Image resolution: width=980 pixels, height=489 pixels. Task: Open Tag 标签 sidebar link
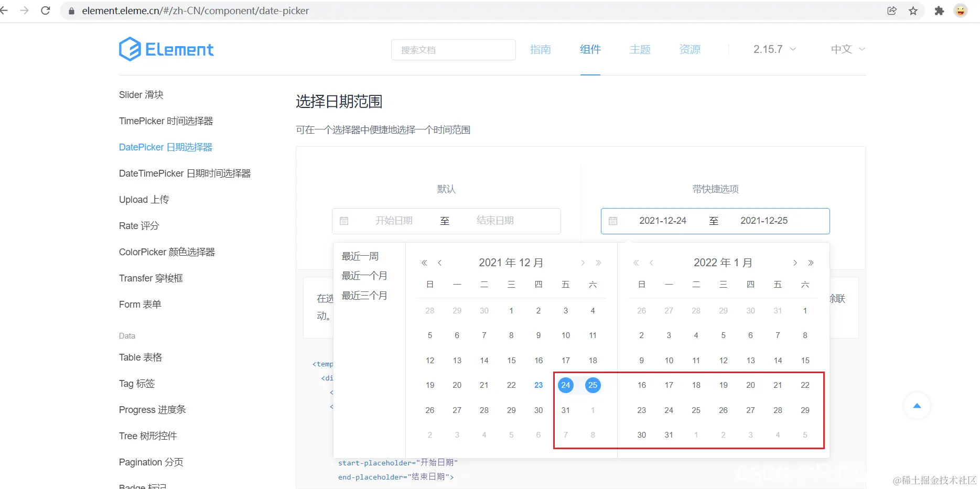coord(137,384)
